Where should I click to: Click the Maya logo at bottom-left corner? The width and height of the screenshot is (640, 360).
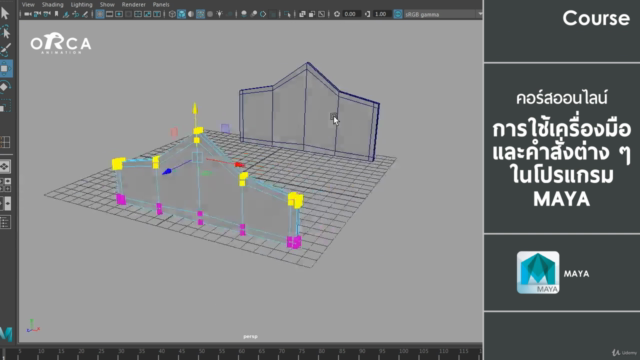pos(6,334)
